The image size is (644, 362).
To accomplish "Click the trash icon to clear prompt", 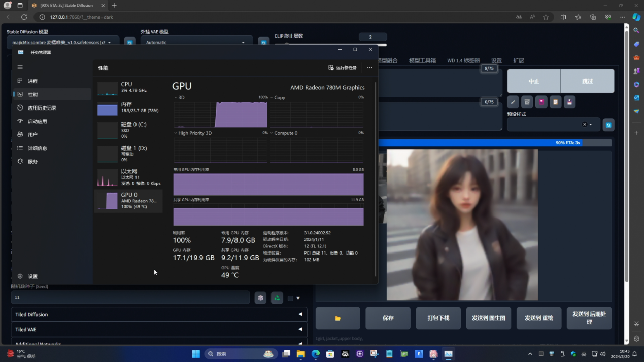I will coord(527,102).
